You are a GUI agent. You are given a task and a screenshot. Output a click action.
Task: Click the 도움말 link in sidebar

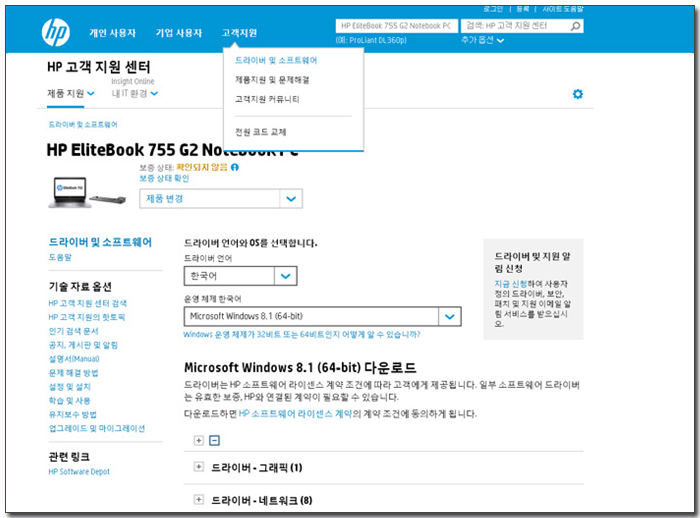click(x=60, y=257)
